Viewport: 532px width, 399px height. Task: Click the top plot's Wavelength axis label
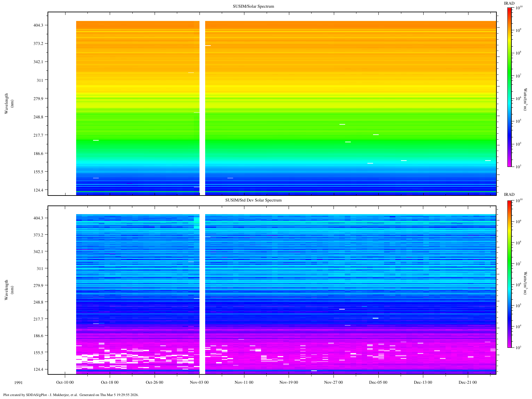point(6,103)
